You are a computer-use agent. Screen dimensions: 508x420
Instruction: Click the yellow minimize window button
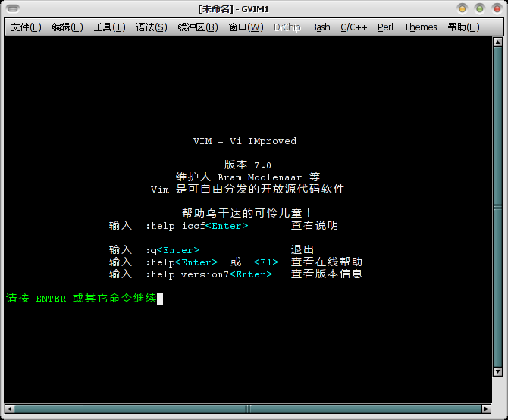463,9
